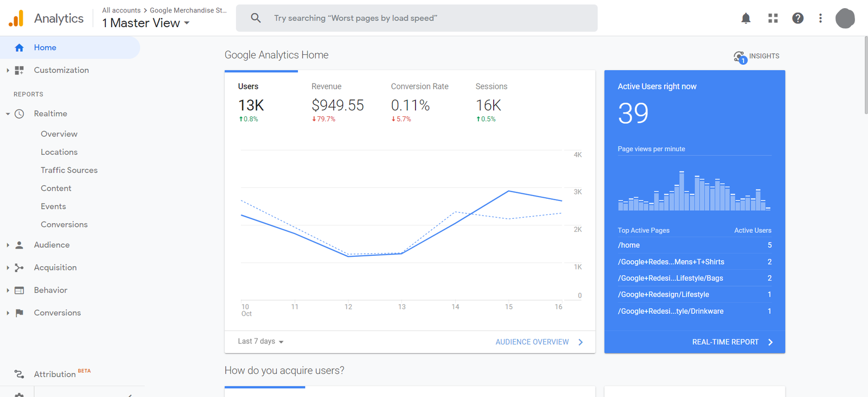868x397 pixels.
Task: Click the help question mark icon
Action: coord(797,18)
